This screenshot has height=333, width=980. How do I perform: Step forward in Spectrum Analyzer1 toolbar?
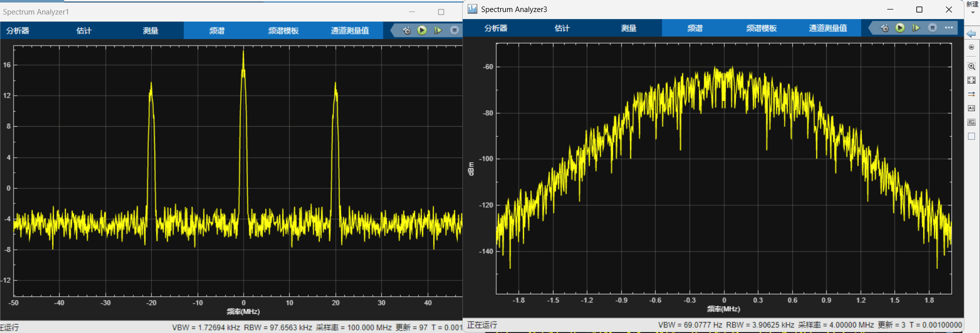coord(438,31)
